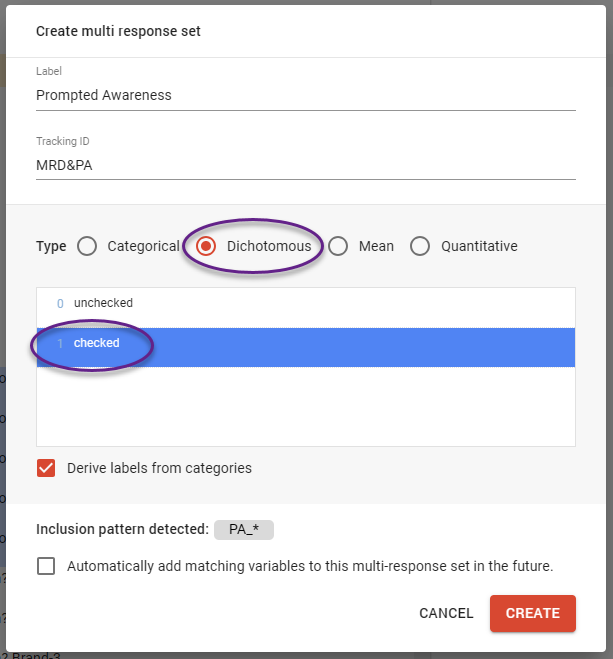Click the 'Automatically add matching variables' label text
613x659 pixels.
[310, 566]
